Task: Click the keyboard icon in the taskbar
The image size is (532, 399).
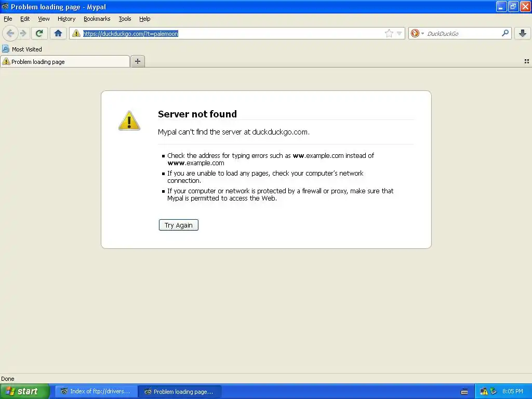Action: [464, 392]
